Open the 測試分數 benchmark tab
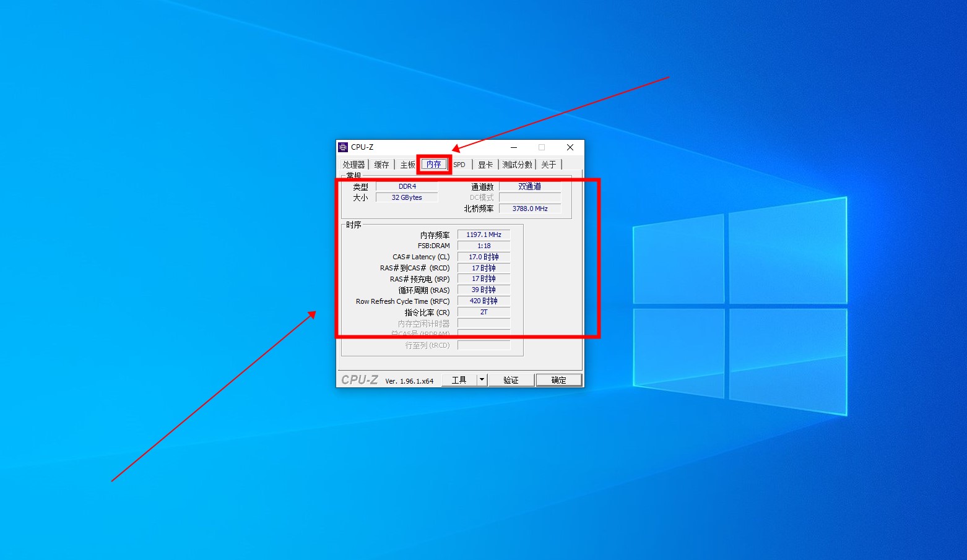Viewport: 967px width, 560px height. click(x=517, y=165)
